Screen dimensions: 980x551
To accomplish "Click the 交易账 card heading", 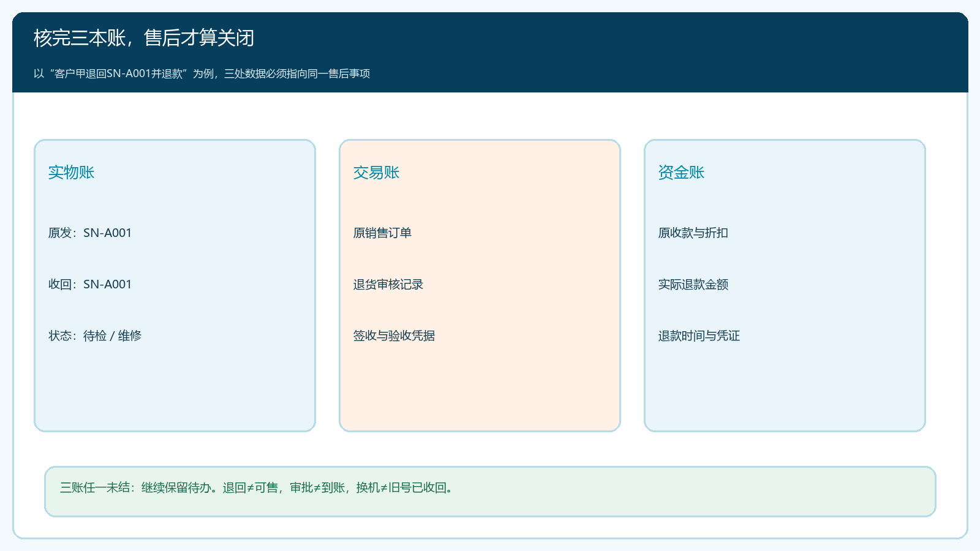I will [377, 173].
